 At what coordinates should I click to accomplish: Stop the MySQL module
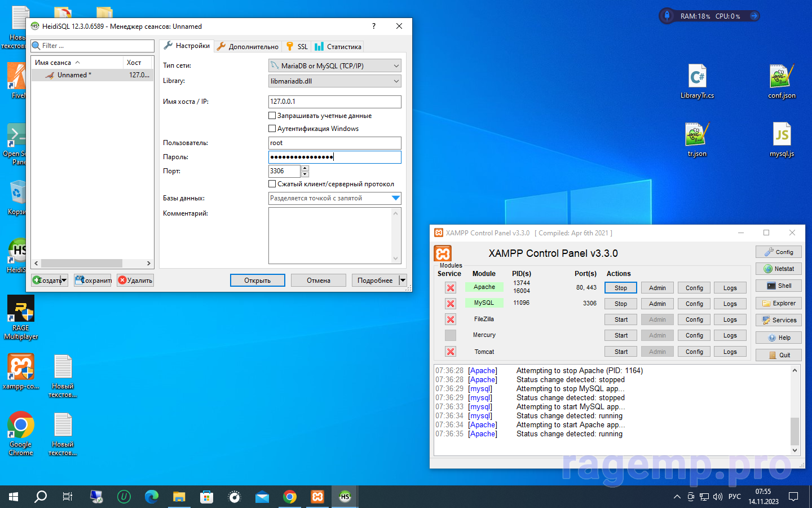coord(620,304)
